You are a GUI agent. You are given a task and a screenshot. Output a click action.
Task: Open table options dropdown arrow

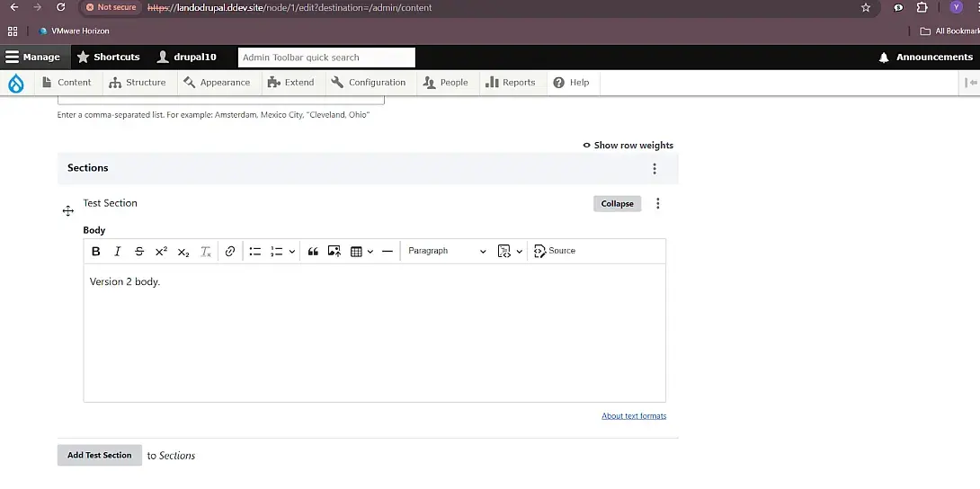(370, 251)
